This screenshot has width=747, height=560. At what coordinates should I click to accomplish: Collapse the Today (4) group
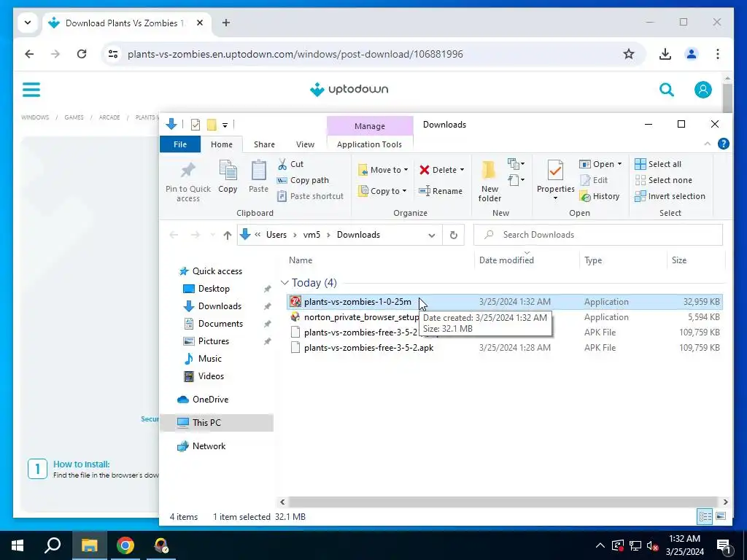pos(285,283)
